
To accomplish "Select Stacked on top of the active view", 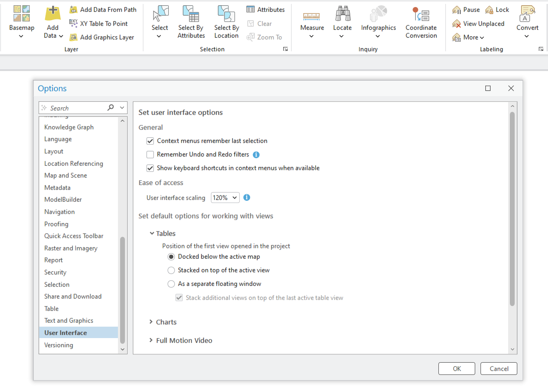I will tap(171, 270).
